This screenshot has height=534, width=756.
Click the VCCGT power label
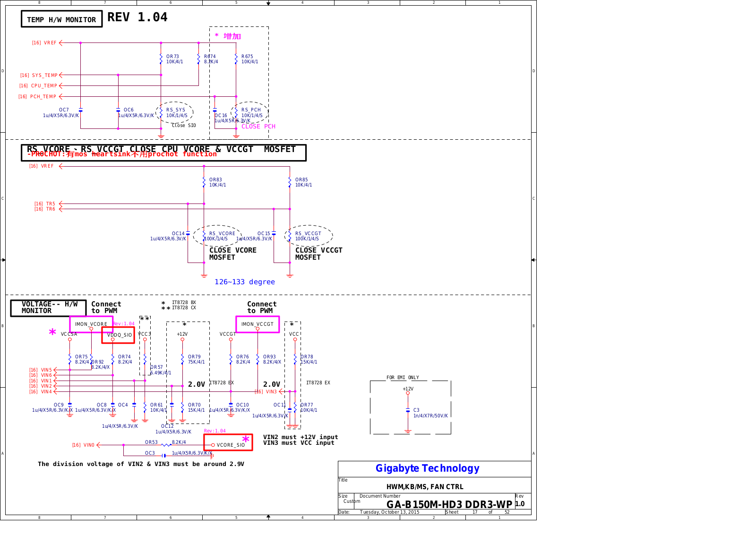coord(228,334)
